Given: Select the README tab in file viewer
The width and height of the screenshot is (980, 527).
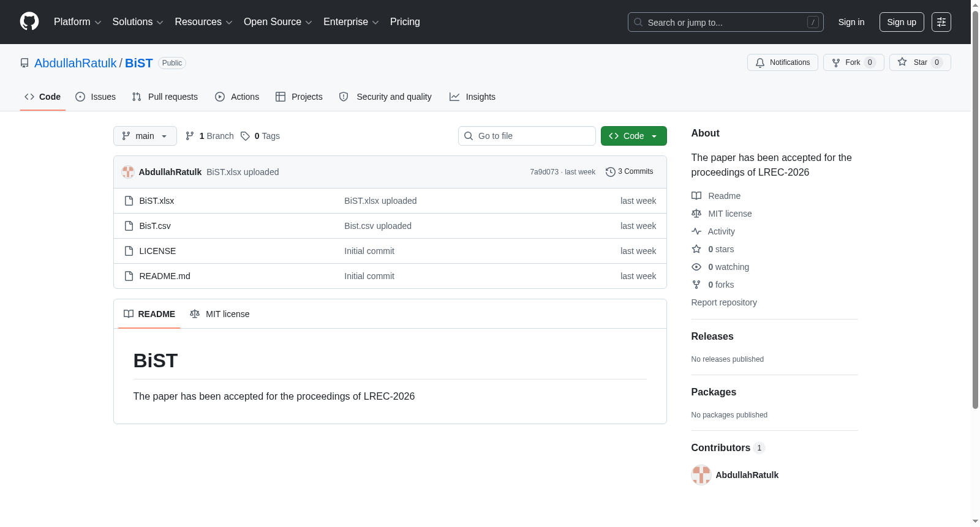Looking at the screenshot, I should [149, 314].
